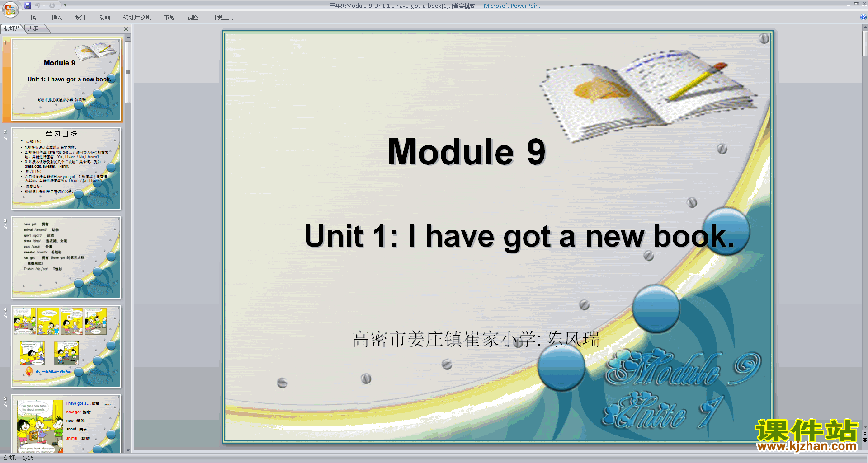Click the blue Help question mark icon
This screenshot has height=463, width=868.
(863, 17)
